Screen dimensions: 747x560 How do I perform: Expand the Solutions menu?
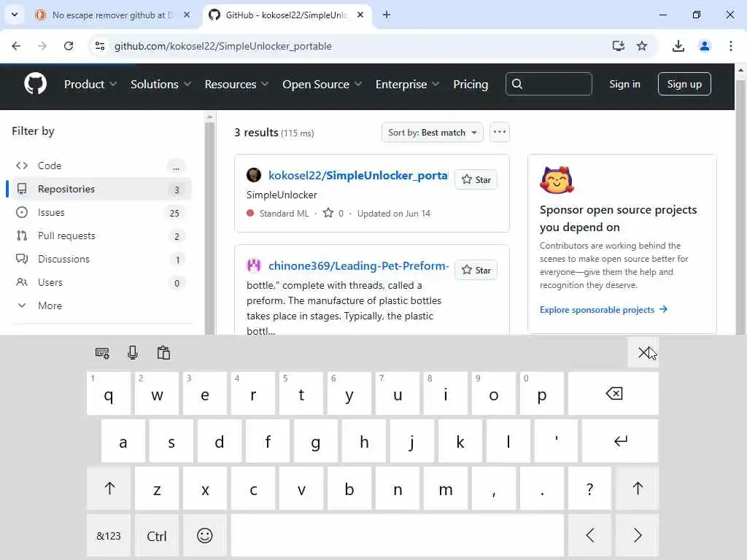(x=160, y=85)
